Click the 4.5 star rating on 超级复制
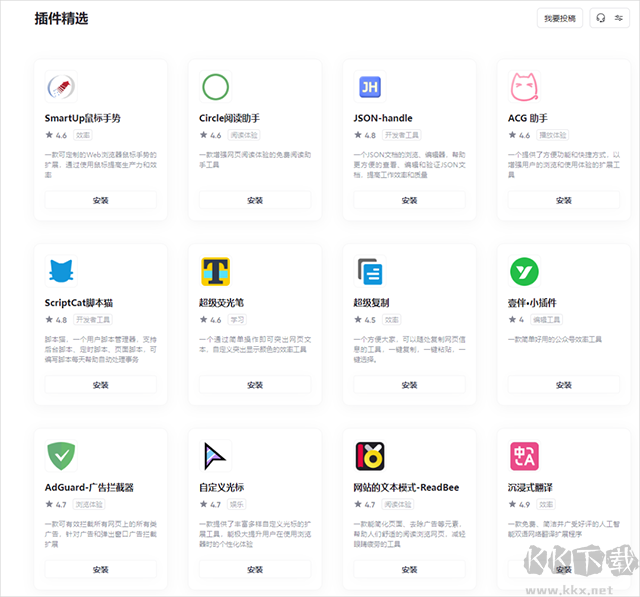The width and height of the screenshot is (640, 597). (x=364, y=320)
